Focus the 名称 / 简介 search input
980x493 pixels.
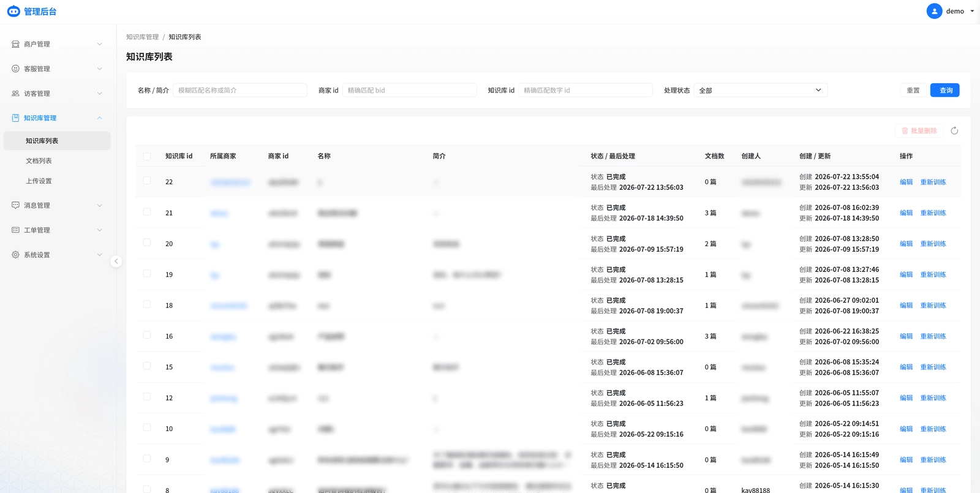point(240,90)
